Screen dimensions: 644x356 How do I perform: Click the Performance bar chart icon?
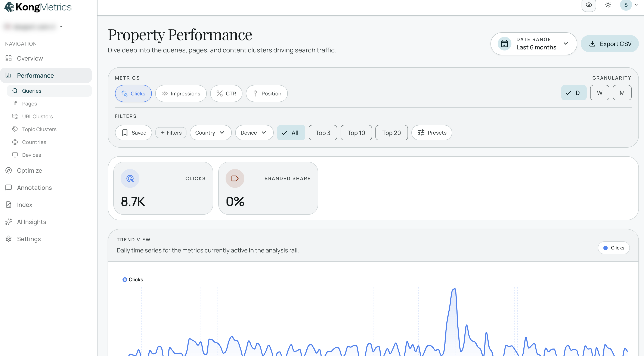[9, 75]
